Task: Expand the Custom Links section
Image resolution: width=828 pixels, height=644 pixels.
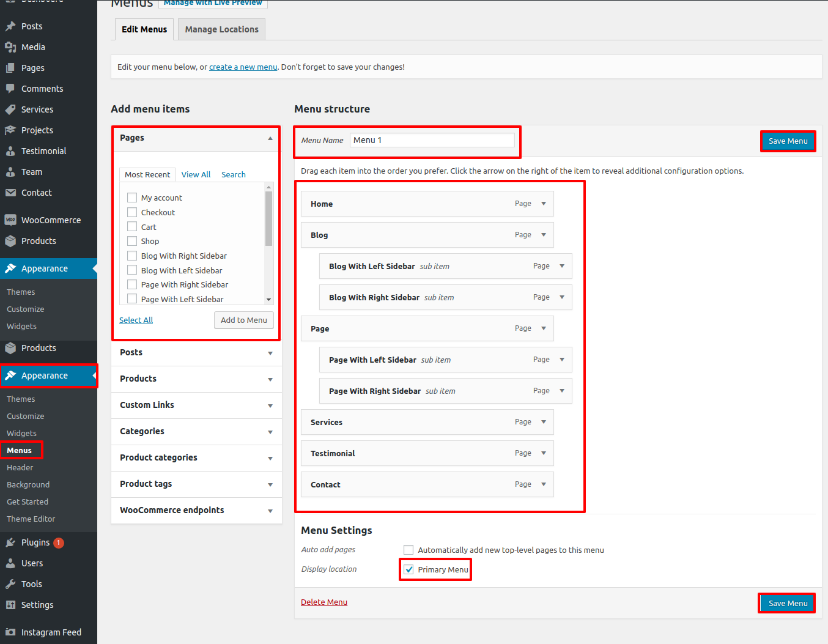Action: 270,405
